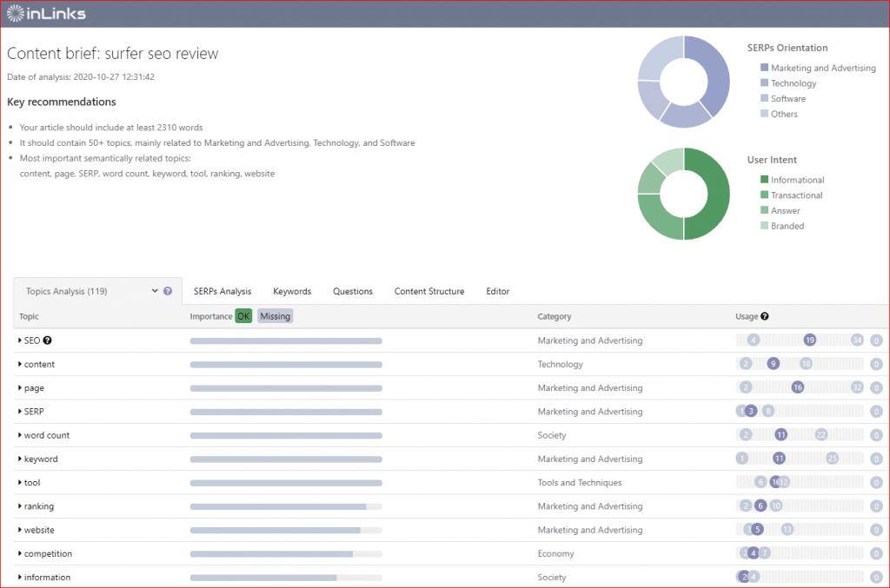Open Topics Analysis dropdown arrow
Screen dimensions: 890x588
pos(155,291)
